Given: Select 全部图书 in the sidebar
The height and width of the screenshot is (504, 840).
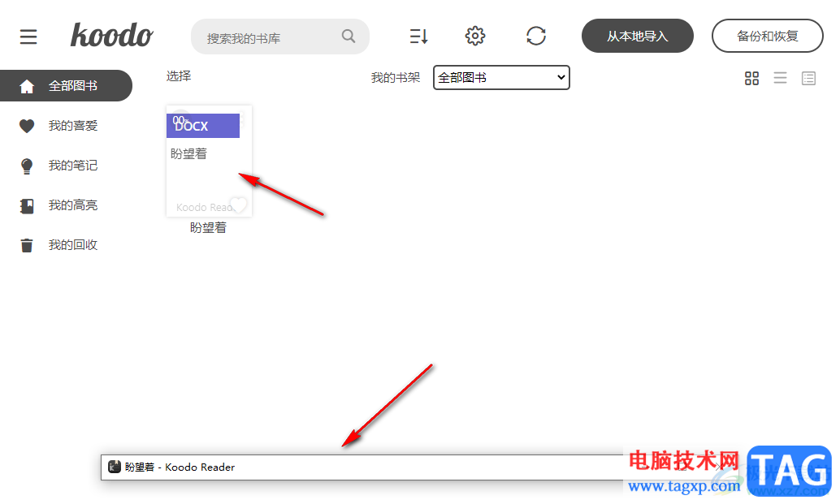Looking at the screenshot, I should (x=65, y=85).
